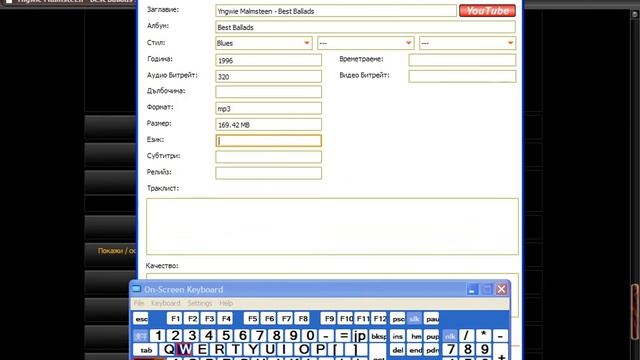Tap the psc print screen key

[x=398, y=319]
